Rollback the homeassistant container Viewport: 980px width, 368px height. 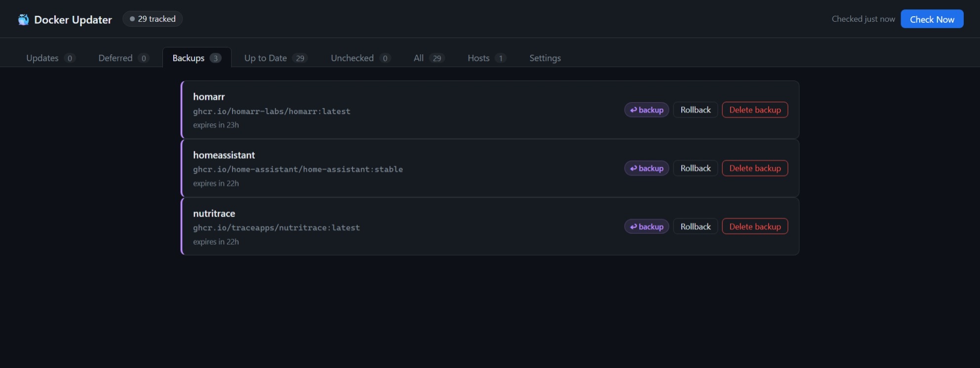point(695,168)
